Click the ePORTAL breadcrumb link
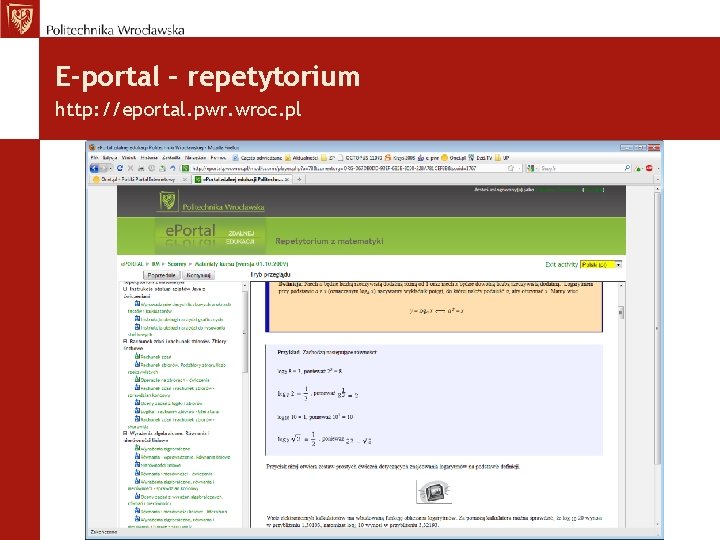The image size is (720, 540). click(x=132, y=264)
